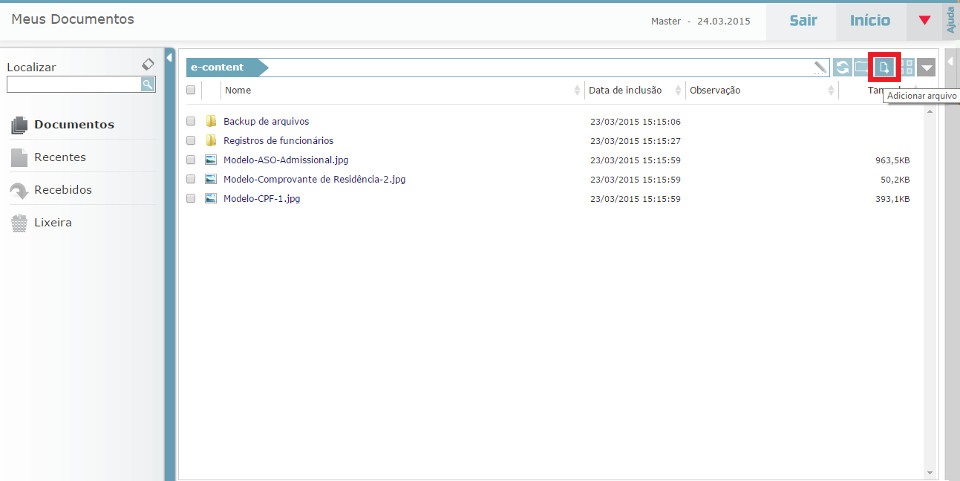This screenshot has width=960, height=481.
Task: Check the Backup de arquivos checkbox
Action: 190,121
